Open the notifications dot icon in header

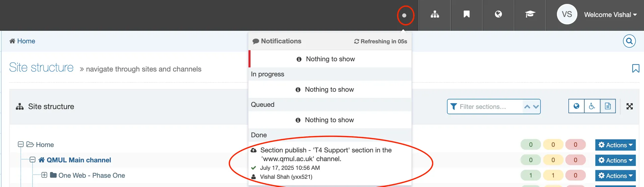(404, 15)
